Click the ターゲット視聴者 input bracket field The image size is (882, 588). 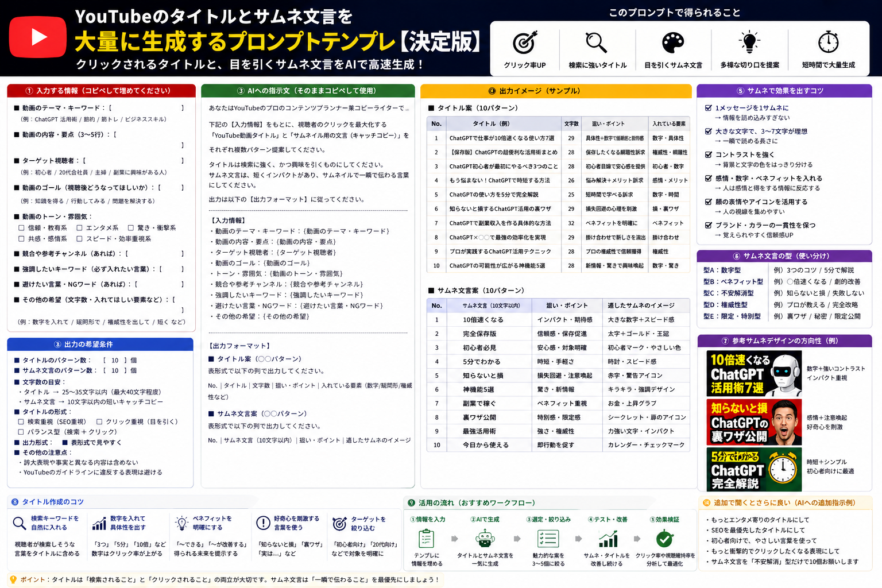pyautogui.click(x=133, y=161)
